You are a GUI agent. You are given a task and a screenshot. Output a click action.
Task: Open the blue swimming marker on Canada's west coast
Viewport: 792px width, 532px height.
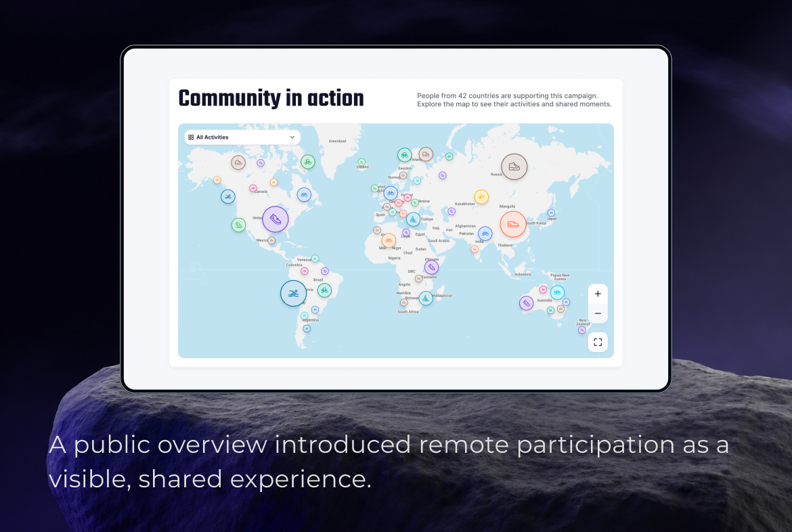coord(228,196)
